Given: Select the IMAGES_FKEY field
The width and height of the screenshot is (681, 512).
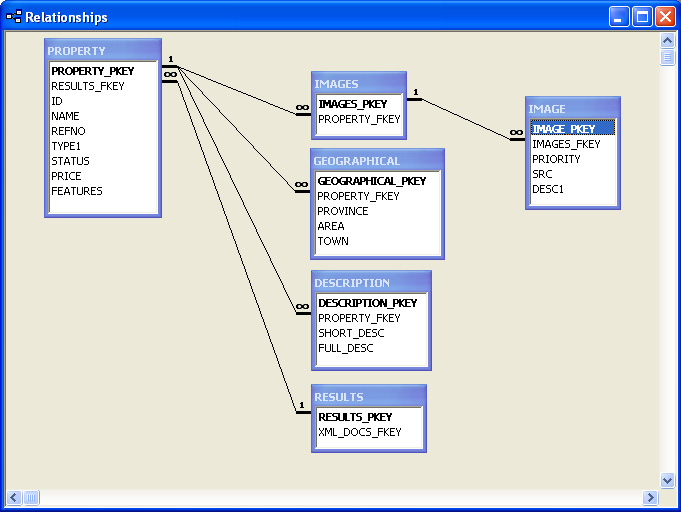Looking at the screenshot, I should point(573,144).
